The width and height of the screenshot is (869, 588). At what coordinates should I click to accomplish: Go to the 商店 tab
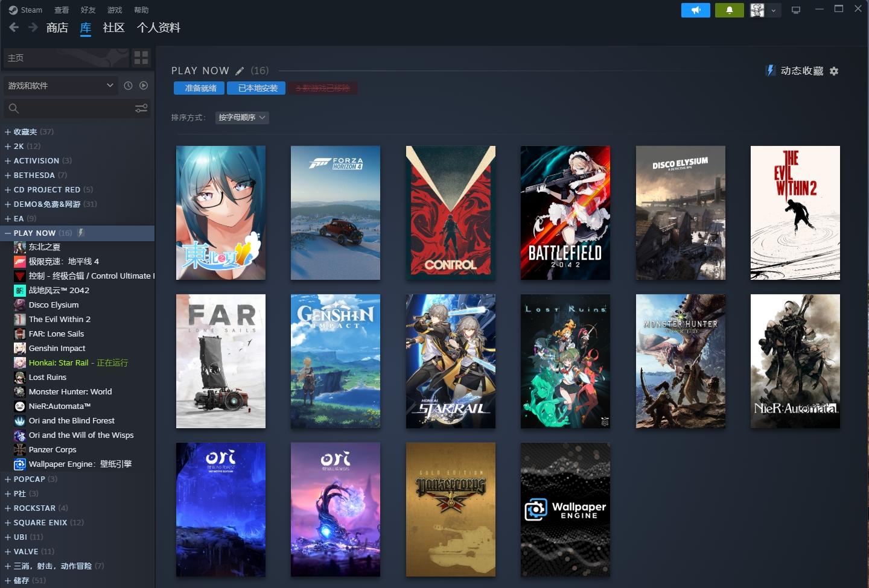point(57,28)
